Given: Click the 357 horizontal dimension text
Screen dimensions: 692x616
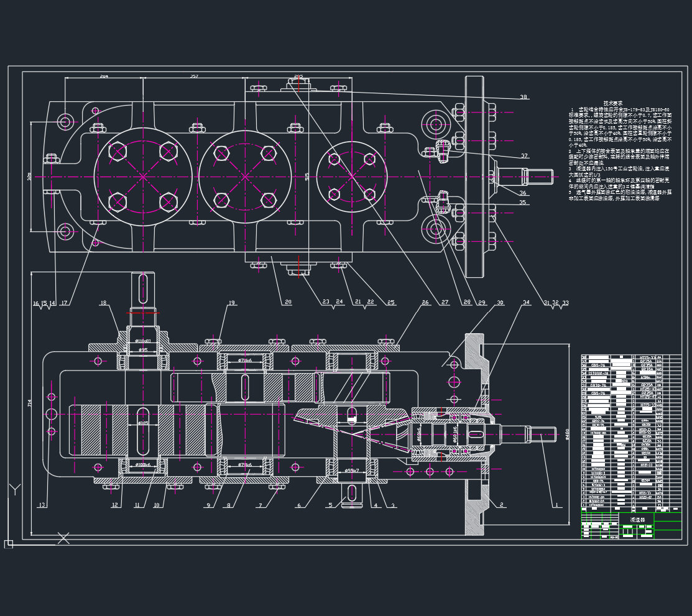Looking at the screenshot, I should (x=194, y=76).
